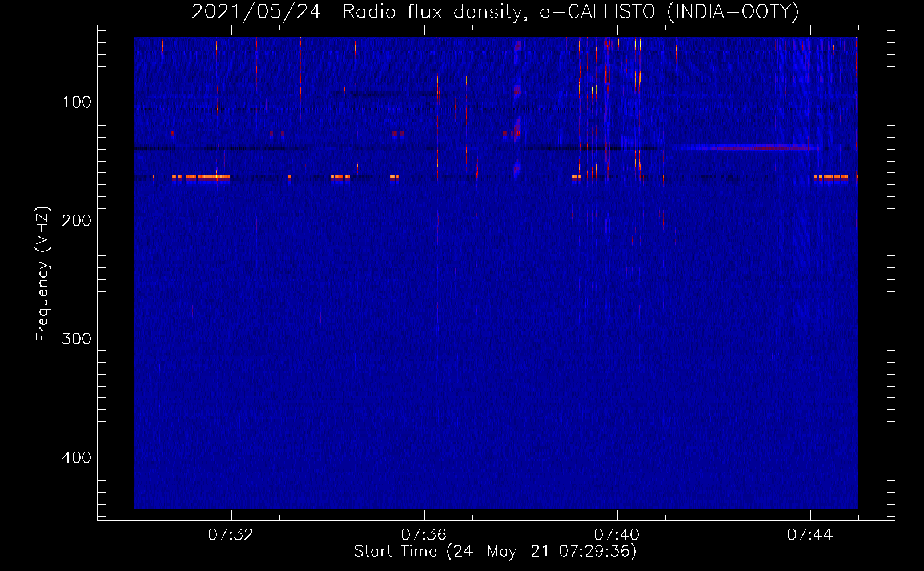The width and height of the screenshot is (924, 571).
Task: Click the 'Frequency (MHZ)' axis label
Action: (42, 274)
